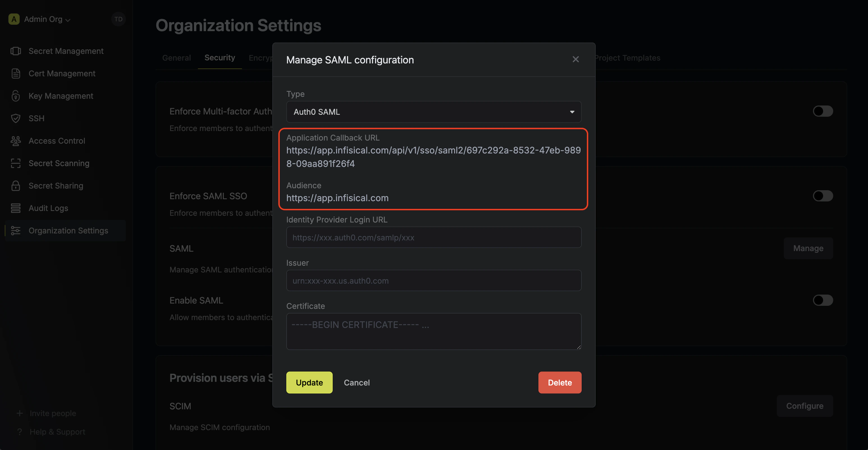Click the Certificate text area

(434, 331)
